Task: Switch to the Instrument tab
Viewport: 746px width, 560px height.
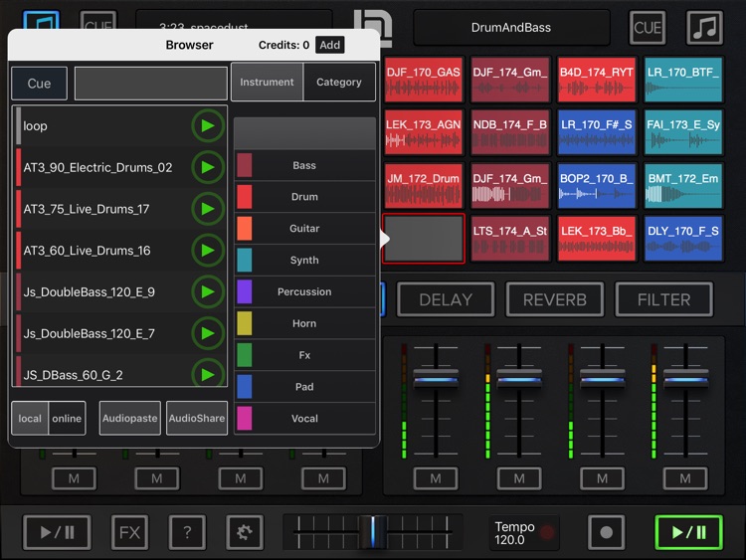Action: (x=267, y=82)
